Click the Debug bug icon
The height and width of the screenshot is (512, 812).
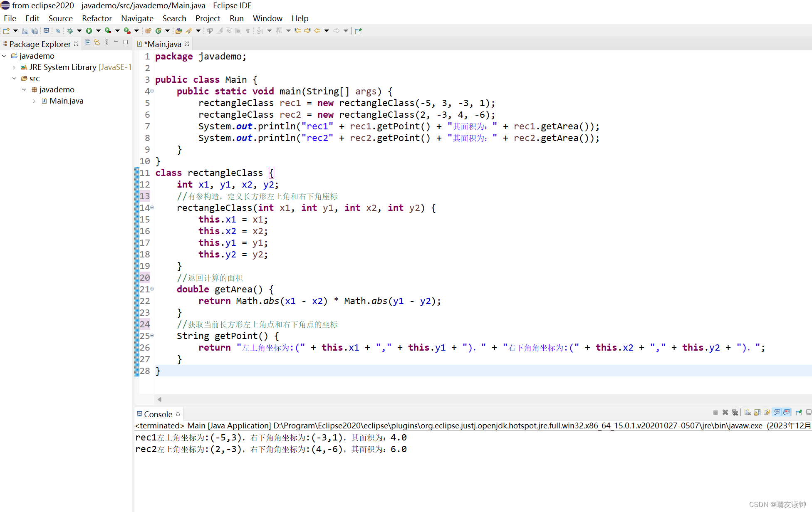[70, 31]
